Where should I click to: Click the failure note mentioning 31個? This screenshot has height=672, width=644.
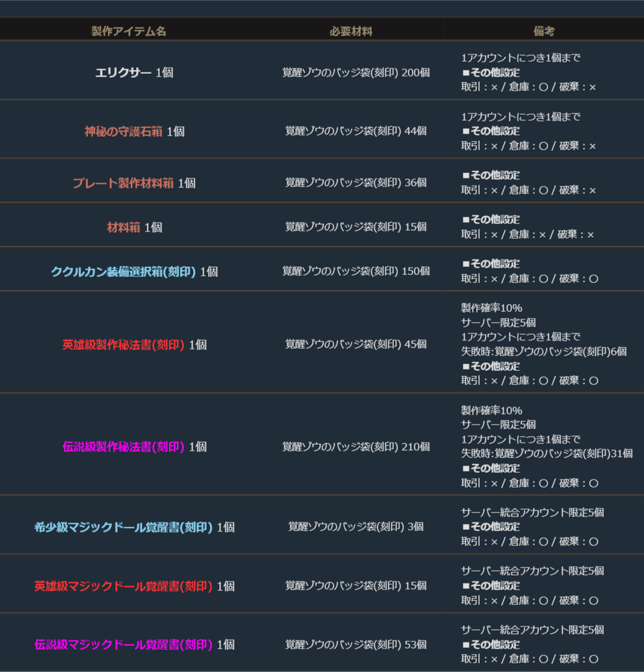tap(547, 454)
